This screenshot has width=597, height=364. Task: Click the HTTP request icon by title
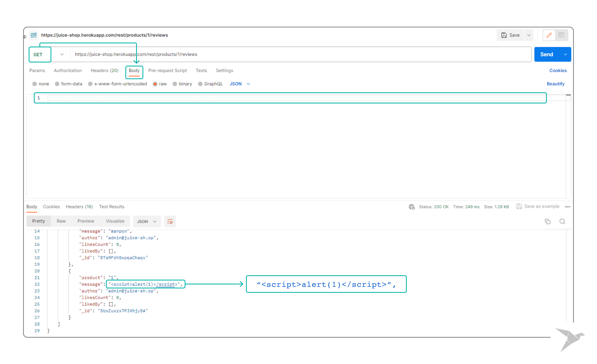[34, 35]
